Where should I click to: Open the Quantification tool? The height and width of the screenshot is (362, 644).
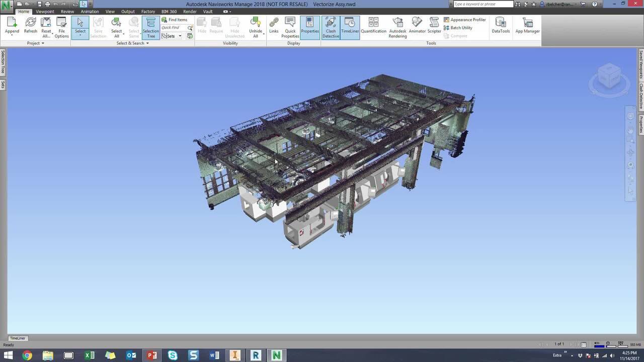point(373,26)
